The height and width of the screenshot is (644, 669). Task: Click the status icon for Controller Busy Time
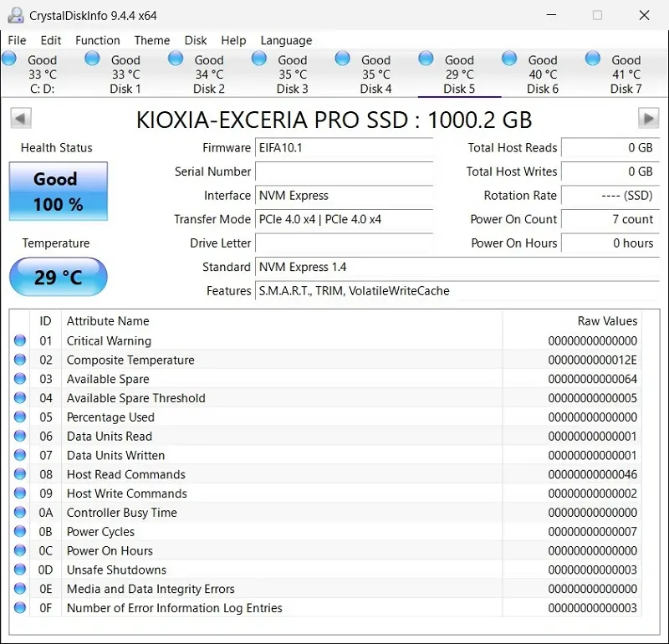tap(20, 512)
